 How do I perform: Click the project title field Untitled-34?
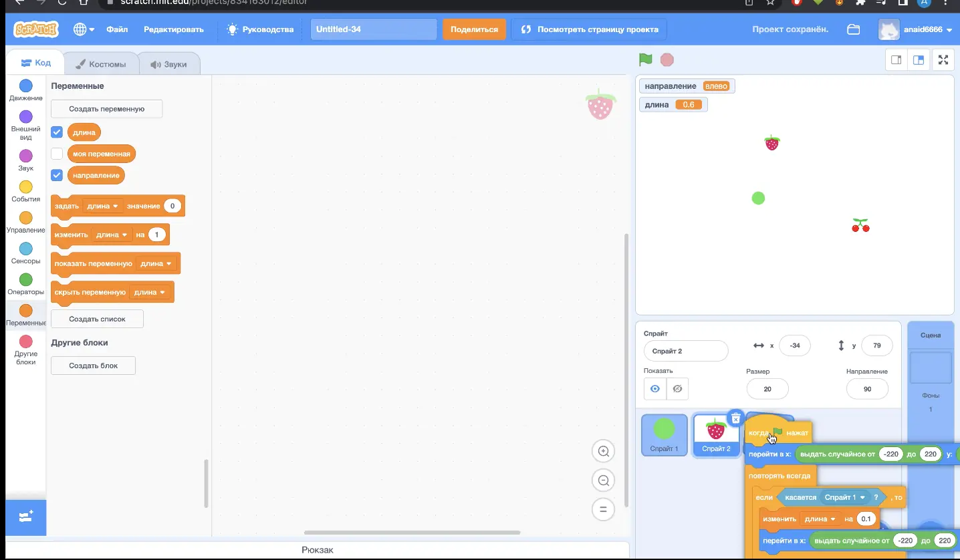point(374,29)
